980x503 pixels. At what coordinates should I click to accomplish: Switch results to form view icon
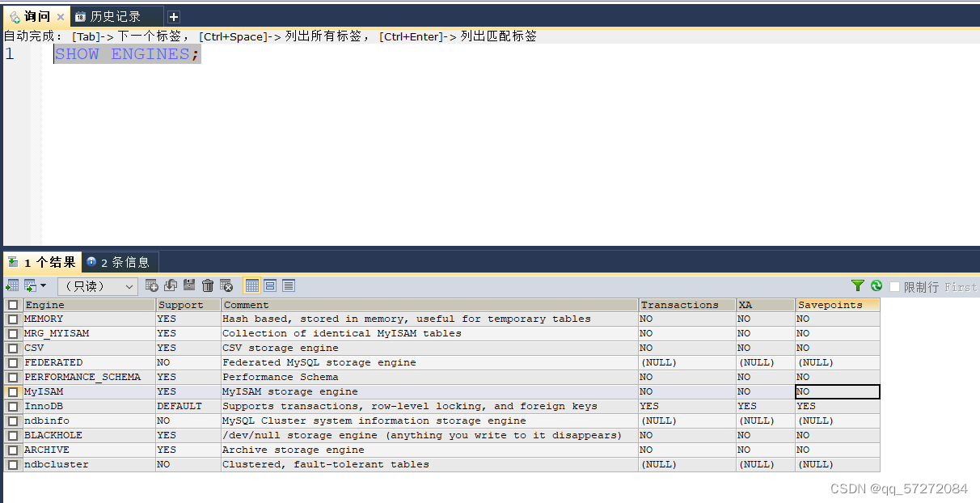271,285
